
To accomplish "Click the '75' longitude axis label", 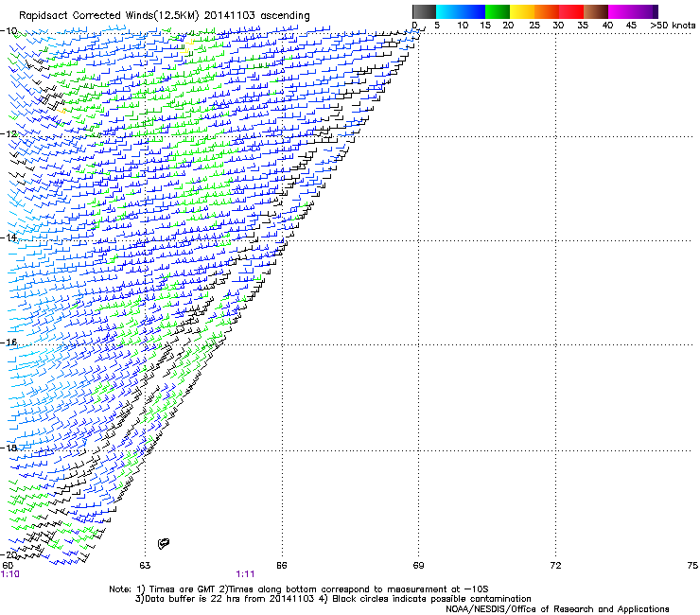I will point(692,566).
